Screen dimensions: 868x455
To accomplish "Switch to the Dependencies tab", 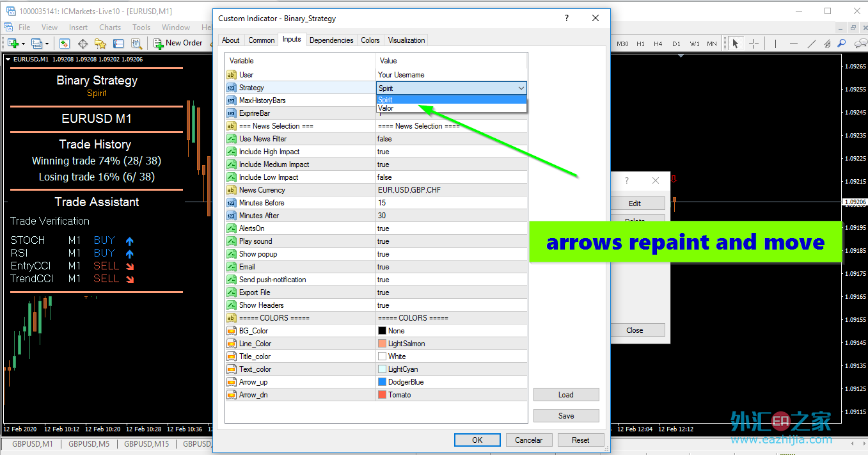I will pyautogui.click(x=331, y=40).
